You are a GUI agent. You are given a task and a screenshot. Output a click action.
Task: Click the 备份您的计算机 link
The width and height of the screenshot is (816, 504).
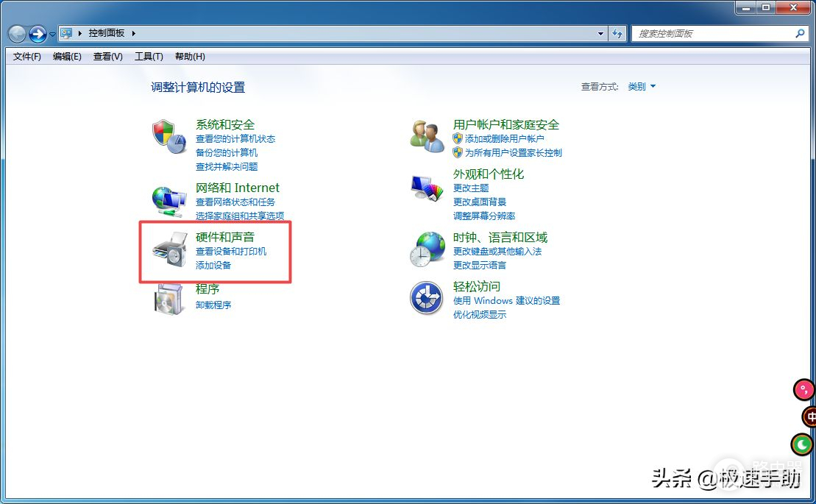tap(227, 152)
